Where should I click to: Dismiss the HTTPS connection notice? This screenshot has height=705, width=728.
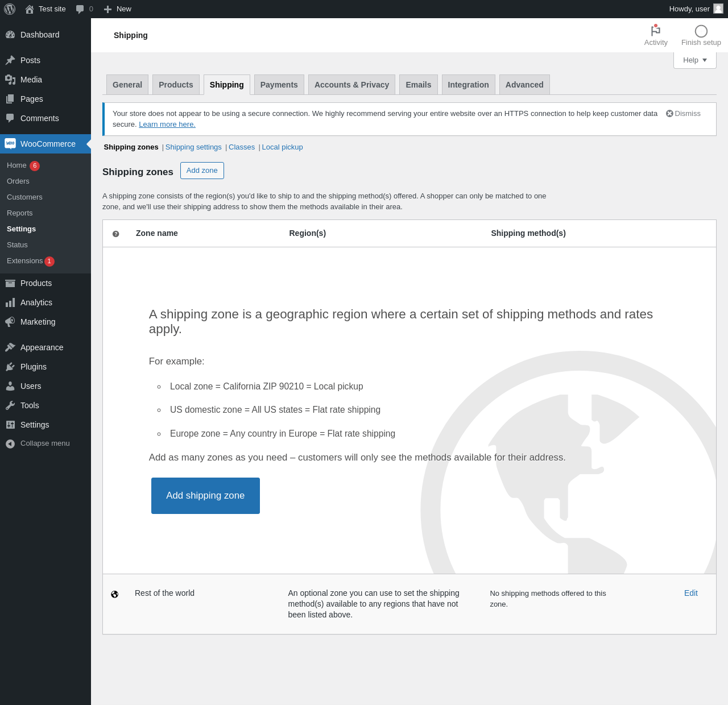point(683,114)
